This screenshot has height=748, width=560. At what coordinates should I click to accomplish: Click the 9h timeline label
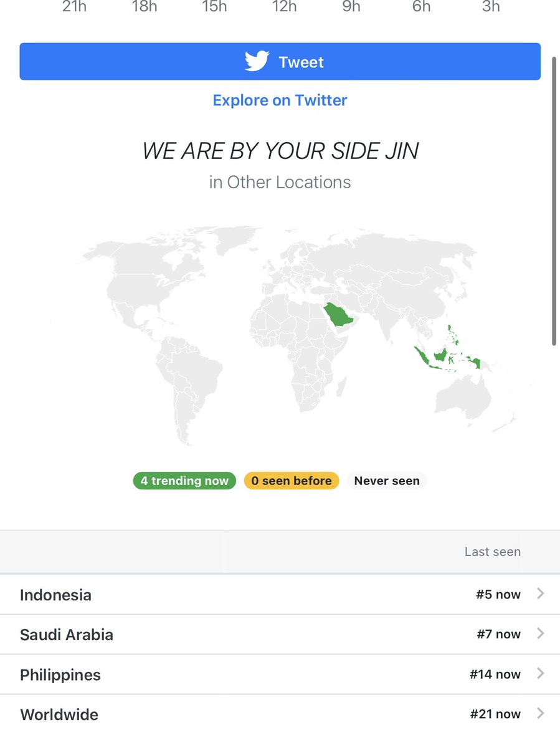351,7
